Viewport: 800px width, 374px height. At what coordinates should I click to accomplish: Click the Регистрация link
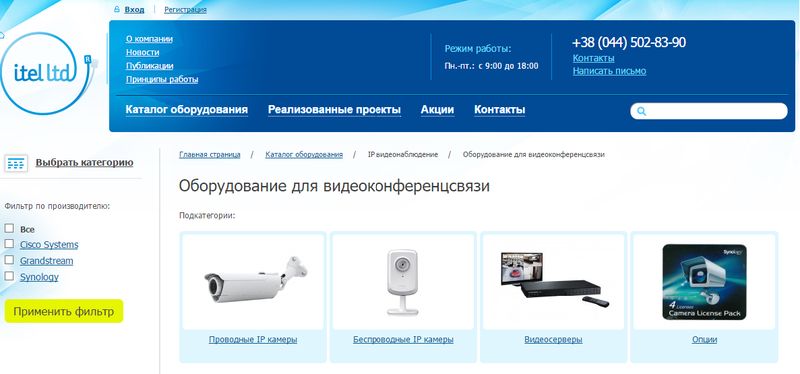point(185,10)
